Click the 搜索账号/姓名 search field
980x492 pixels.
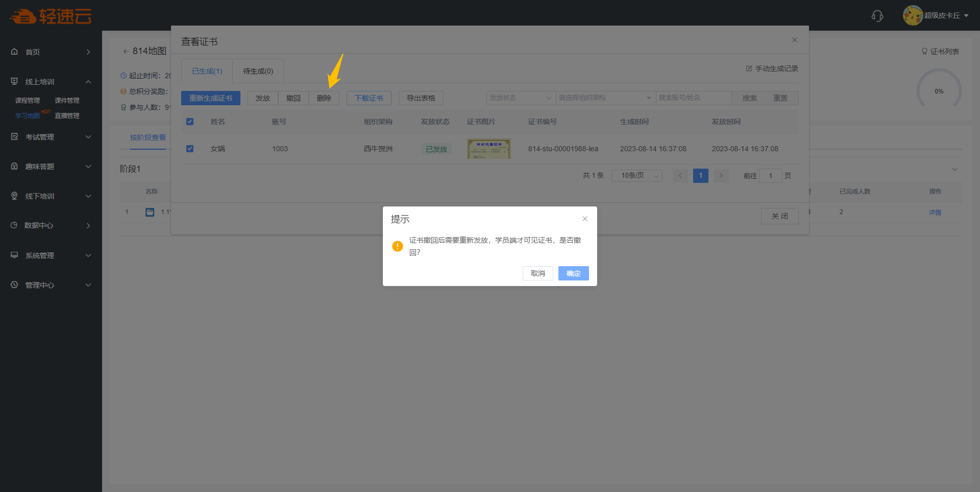point(693,98)
